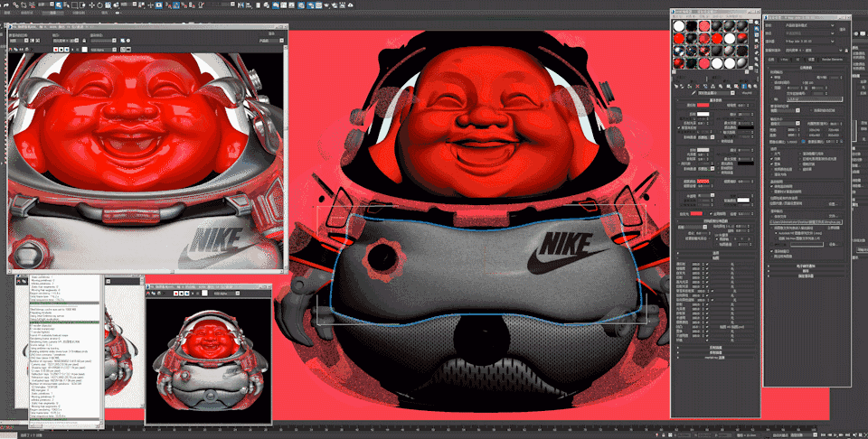Image resolution: width=868 pixels, height=439 pixels.
Task: Choose the Rectangular Selection Region tool
Action: point(74,5)
